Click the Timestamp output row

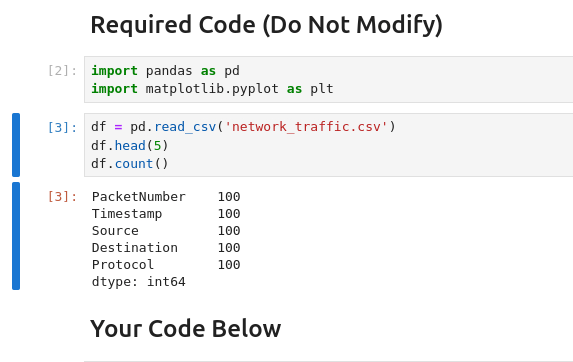[x=166, y=214]
